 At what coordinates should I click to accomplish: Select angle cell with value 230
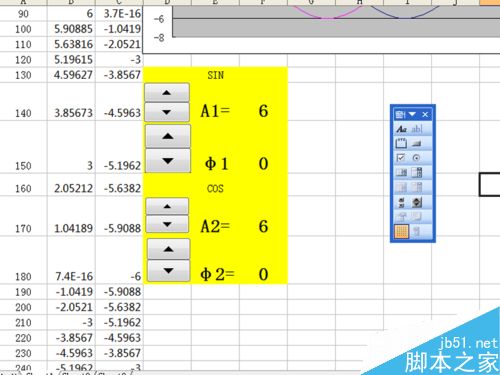23,353
